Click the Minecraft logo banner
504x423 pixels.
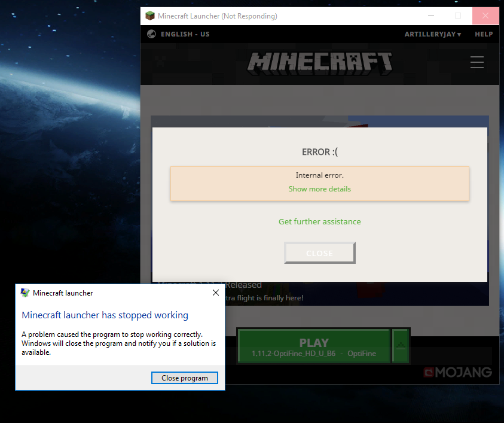point(320,63)
